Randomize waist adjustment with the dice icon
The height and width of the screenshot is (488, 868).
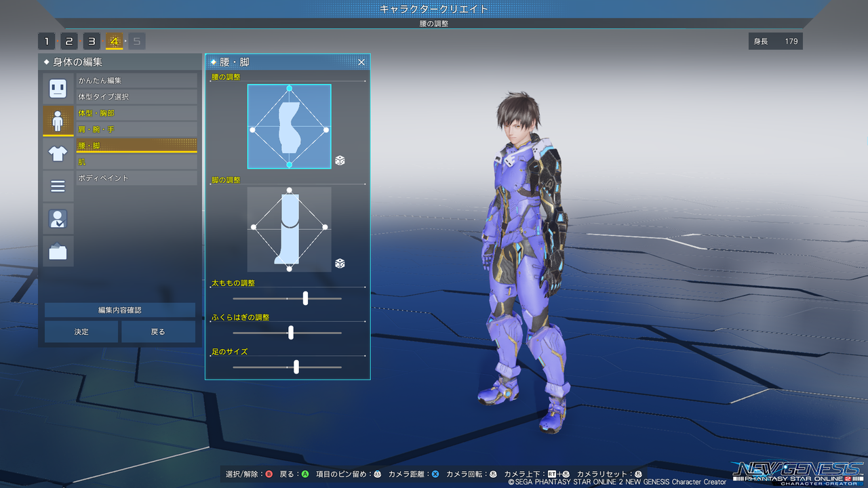pyautogui.click(x=340, y=161)
